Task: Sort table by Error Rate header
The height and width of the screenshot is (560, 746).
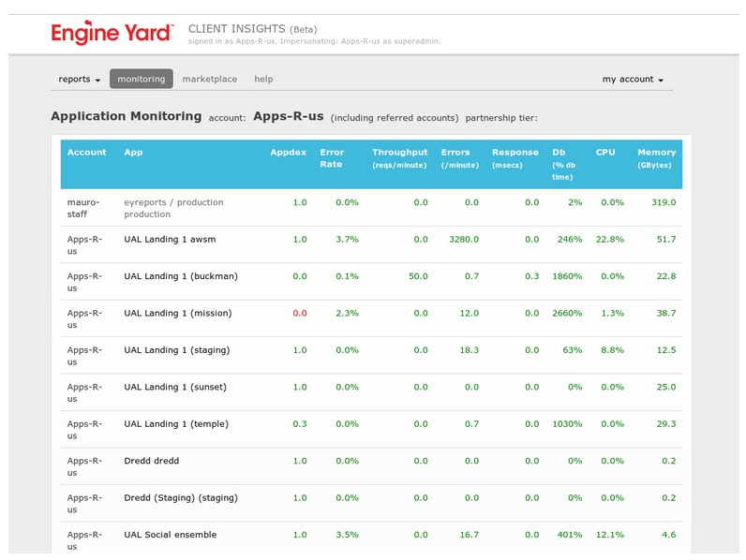Action: click(332, 158)
